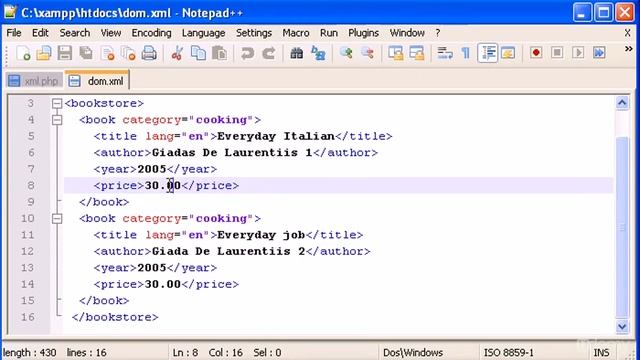Viewport: 640px width, 360px height.
Task: Open the Search menu
Action: click(75, 33)
